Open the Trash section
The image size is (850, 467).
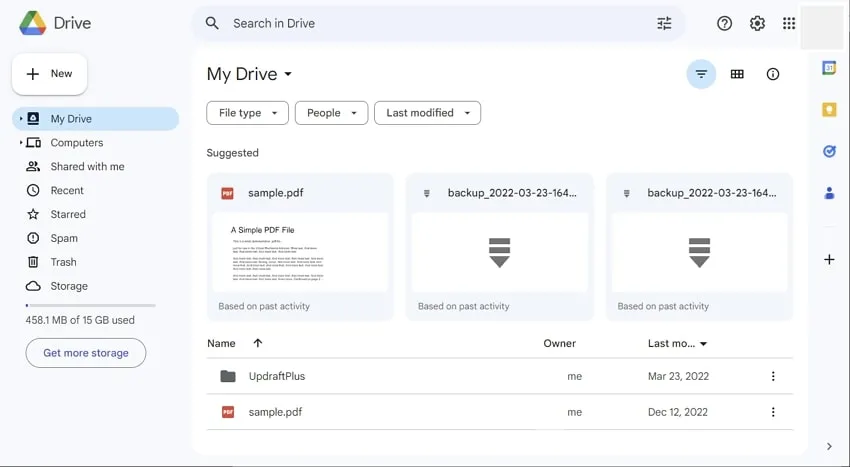63,262
